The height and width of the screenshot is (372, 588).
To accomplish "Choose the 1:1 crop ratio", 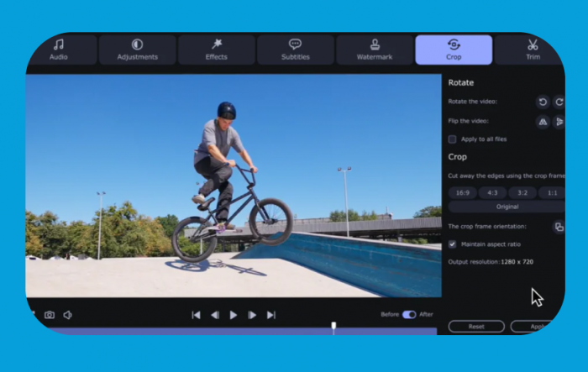I will click(552, 193).
